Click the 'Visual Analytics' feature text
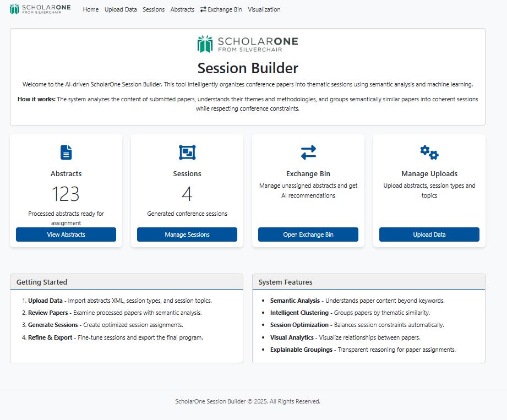The width and height of the screenshot is (507, 420). pos(292,337)
